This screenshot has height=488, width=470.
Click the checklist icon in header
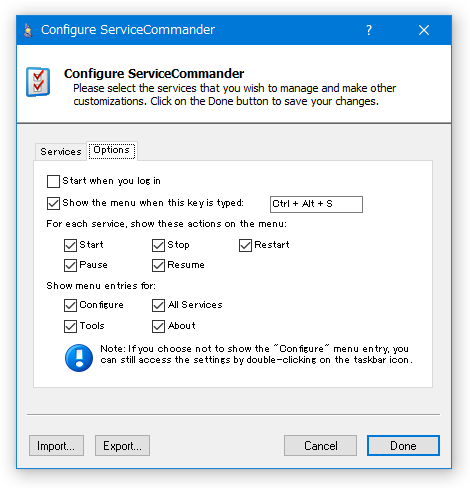tap(38, 82)
